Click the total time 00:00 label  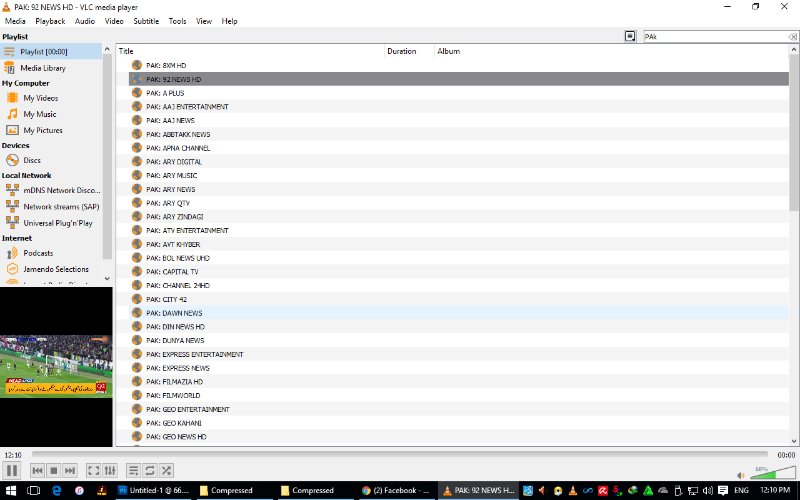[786, 455]
